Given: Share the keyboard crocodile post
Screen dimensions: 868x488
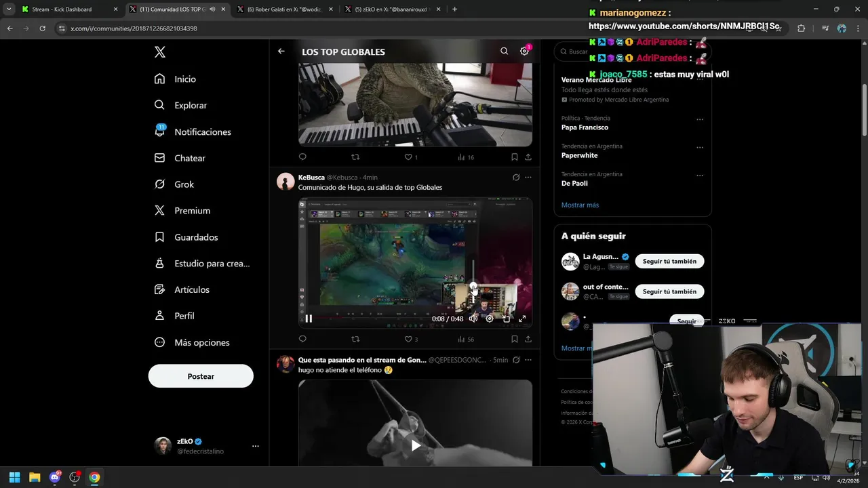Looking at the screenshot, I should tap(528, 157).
